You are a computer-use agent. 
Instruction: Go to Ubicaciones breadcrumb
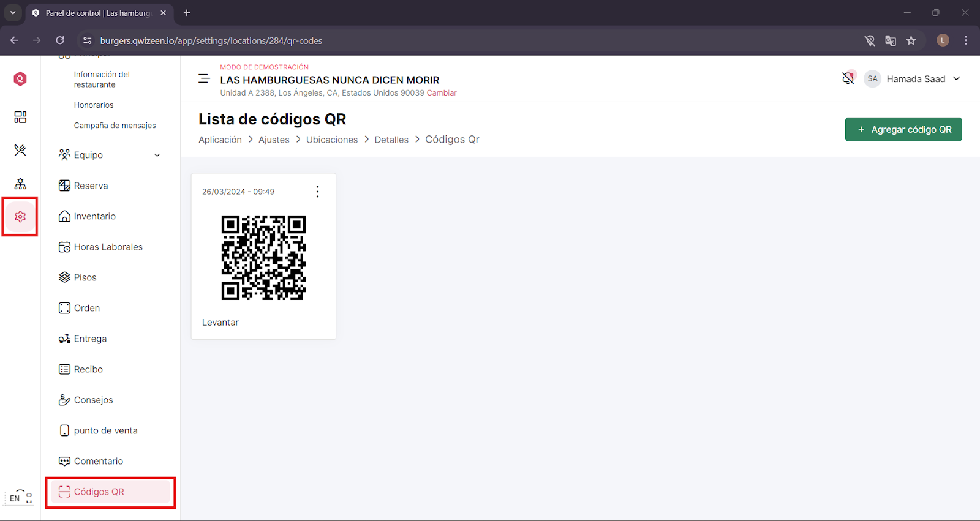(332, 140)
